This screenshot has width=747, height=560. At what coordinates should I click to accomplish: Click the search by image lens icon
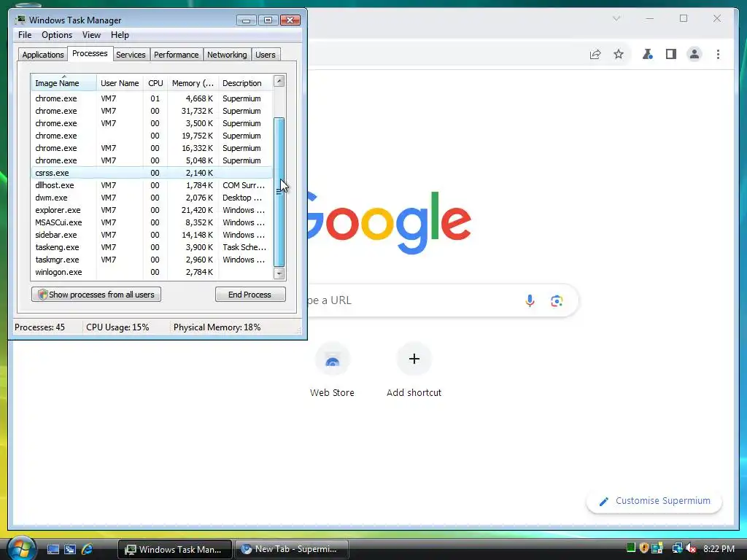[557, 300]
